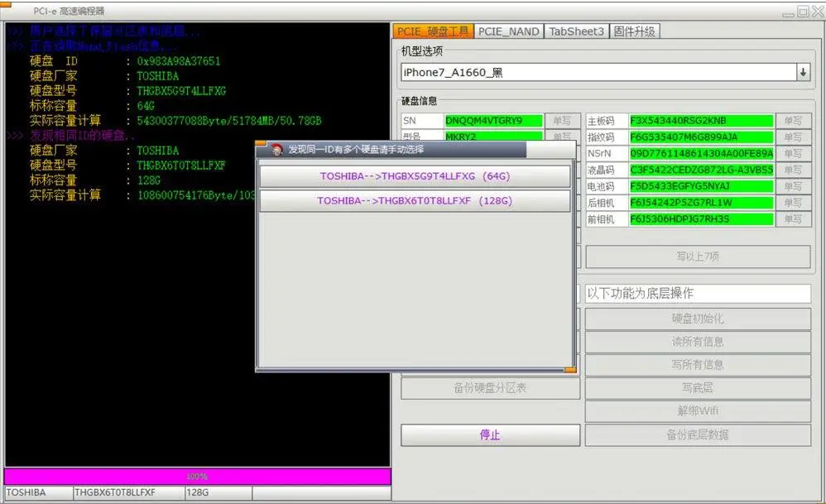Click 读所有信息 to read all info
Screen dimensions: 826x504
coord(697,343)
